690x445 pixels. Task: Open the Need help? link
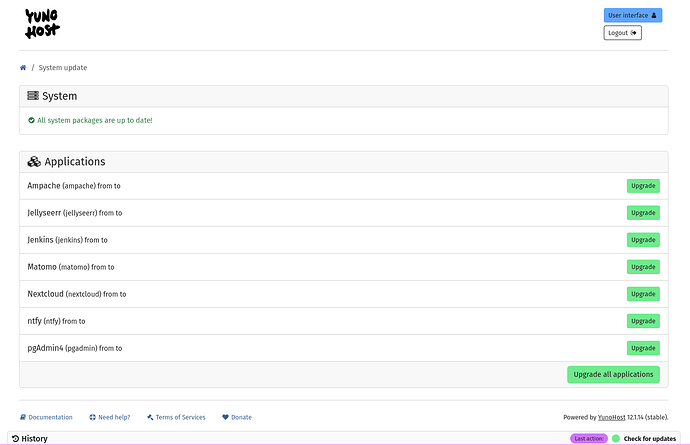pyautogui.click(x=110, y=417)
